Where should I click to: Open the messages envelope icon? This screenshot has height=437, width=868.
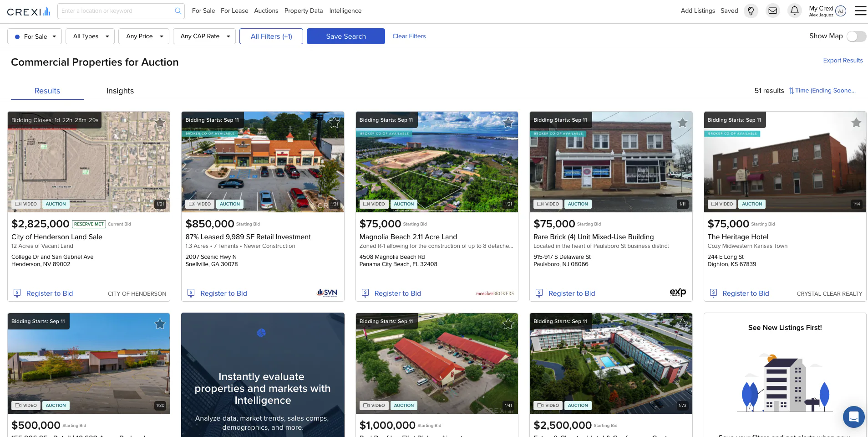point(773,10)
